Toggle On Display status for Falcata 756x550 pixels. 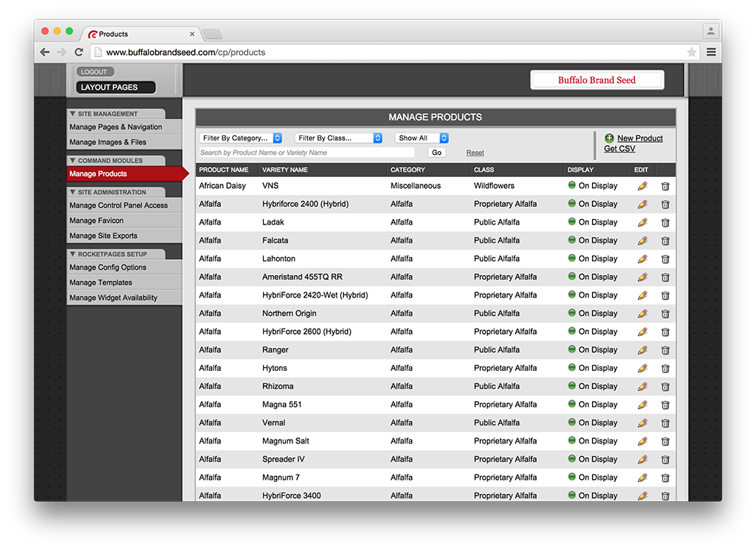[572, 240]
